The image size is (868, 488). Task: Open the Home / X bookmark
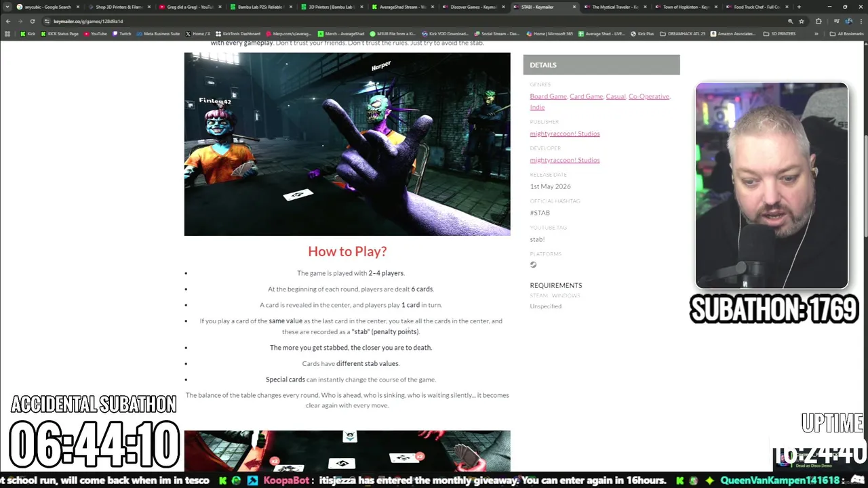coord(197,33)
